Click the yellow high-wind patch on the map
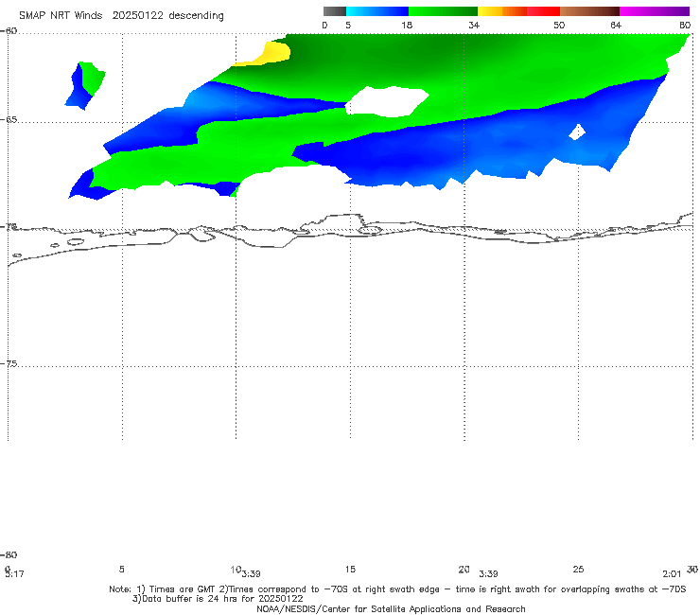The height and width of the screenshot is (615, 700). pos(267,55)
